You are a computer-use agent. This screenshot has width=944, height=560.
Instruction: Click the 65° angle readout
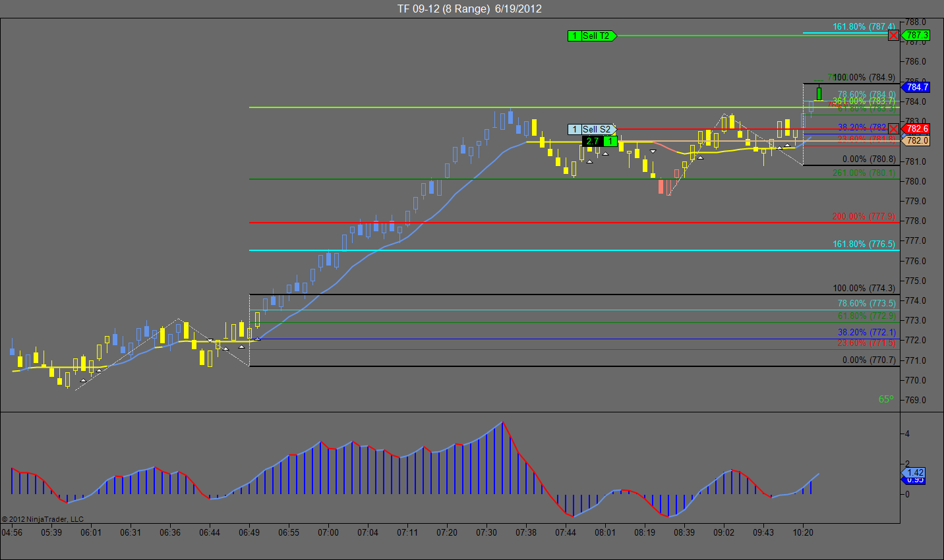pyautogui.click(x=886, y=399)
